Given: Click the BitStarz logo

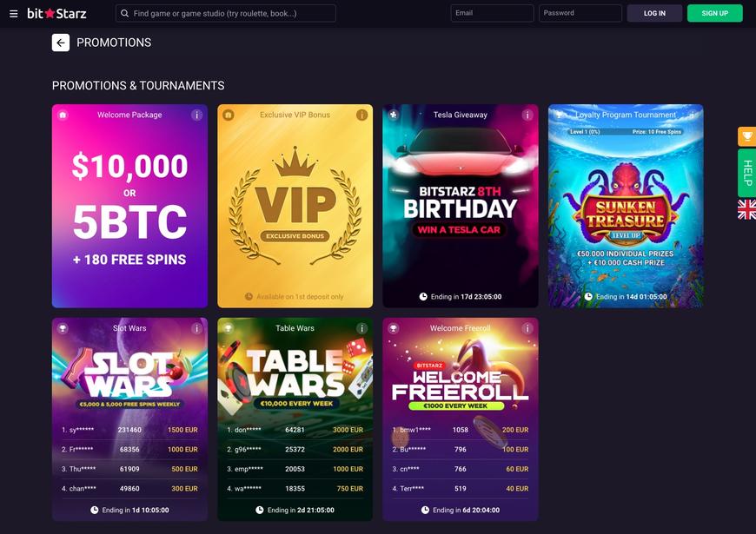Looking at the screenshot, I should (56, 14).
